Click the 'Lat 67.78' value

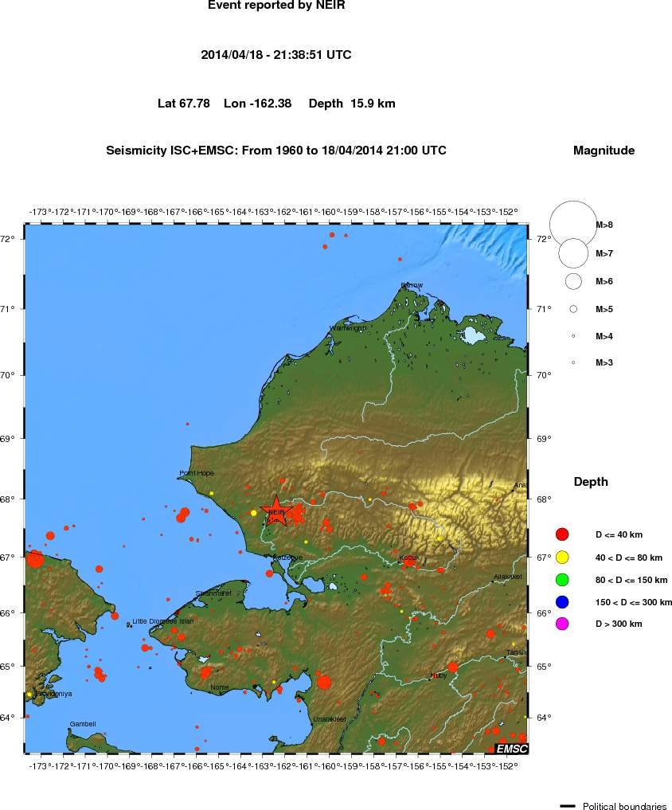coord(184,104)
